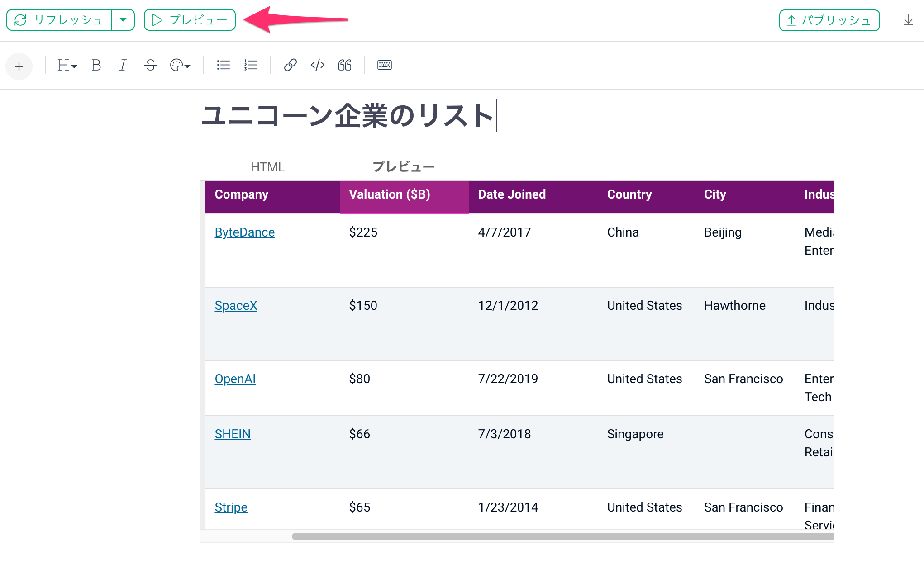Click the China country cell
This screenshot has width=924, height=588.
click(x=623, y=232)
